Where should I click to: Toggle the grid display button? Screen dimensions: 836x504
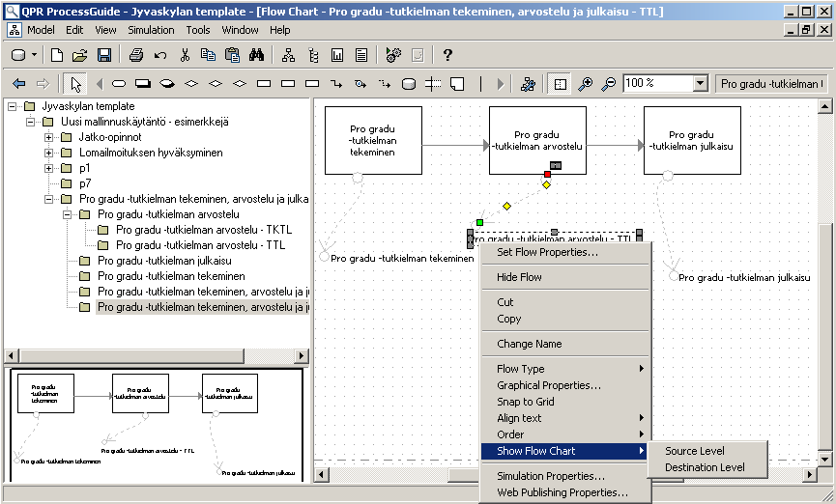[560, 84]
